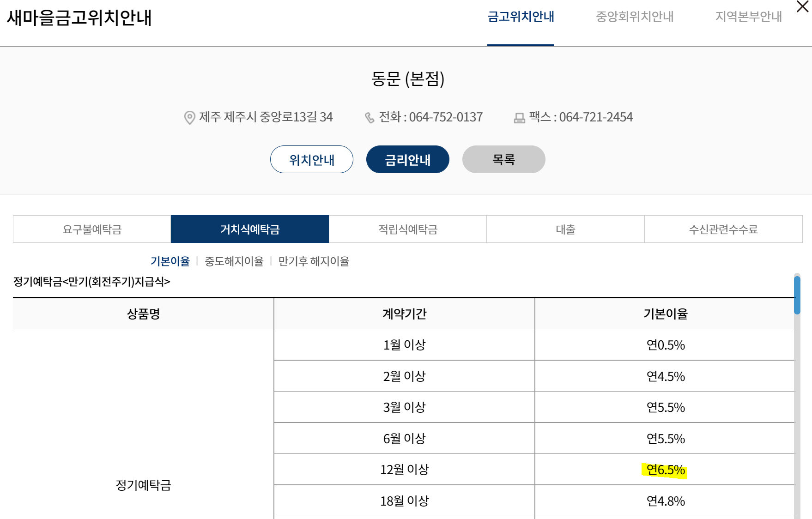
Task: Click the 계약기간 column header
Action: (404, 314)
